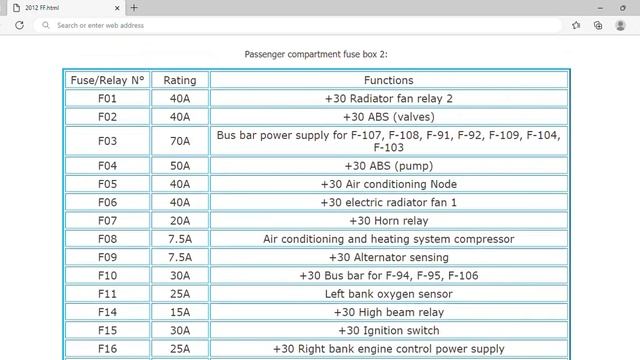
Task: Click the 40A rating for F01
Action: pyautogui.click(x=180, y=98)
